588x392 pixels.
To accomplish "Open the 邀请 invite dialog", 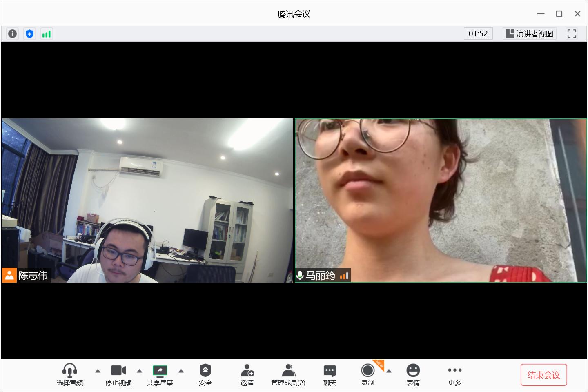I will pos(247,375).
